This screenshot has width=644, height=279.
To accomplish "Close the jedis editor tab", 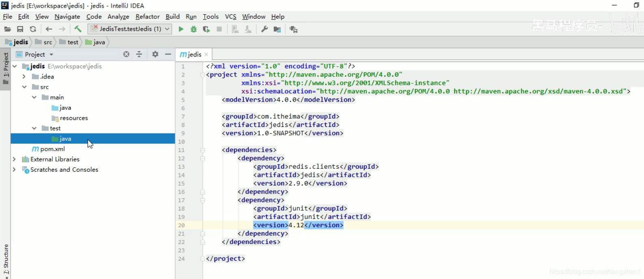I will [x=206, y=54].
